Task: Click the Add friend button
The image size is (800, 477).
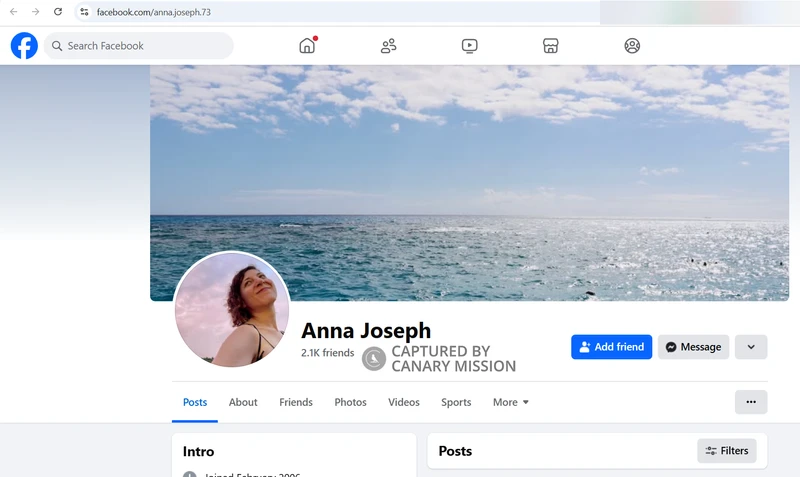Action: coord(611,347)
